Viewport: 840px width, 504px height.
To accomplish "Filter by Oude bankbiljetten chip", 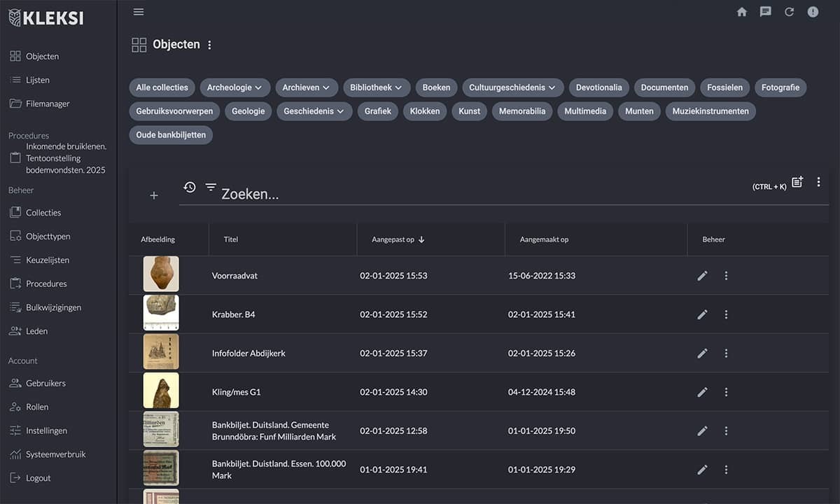I will coord(171,135).
